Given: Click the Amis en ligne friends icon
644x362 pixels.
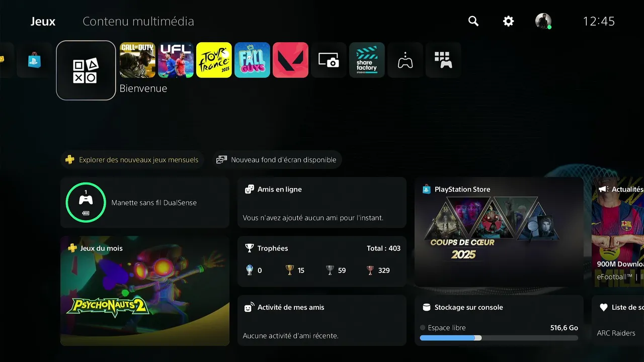Looking at the screenshot, I should click(249, 189).
